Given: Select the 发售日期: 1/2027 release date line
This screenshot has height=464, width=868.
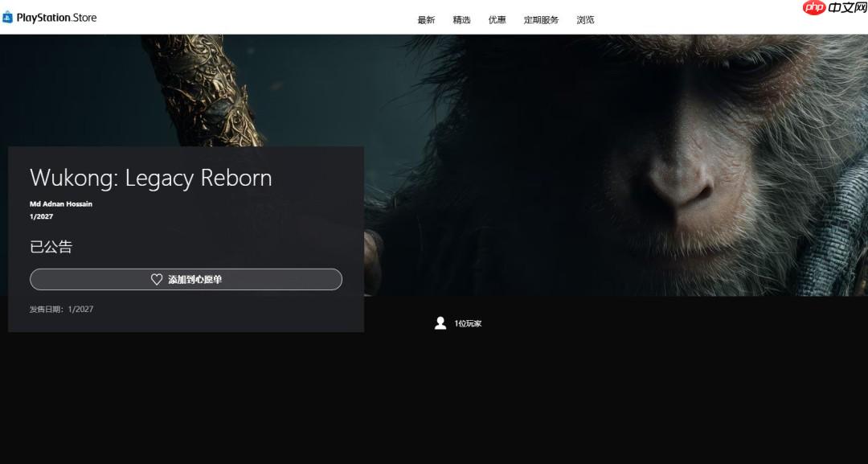Looking at the screenshot, I should [61, 309].
